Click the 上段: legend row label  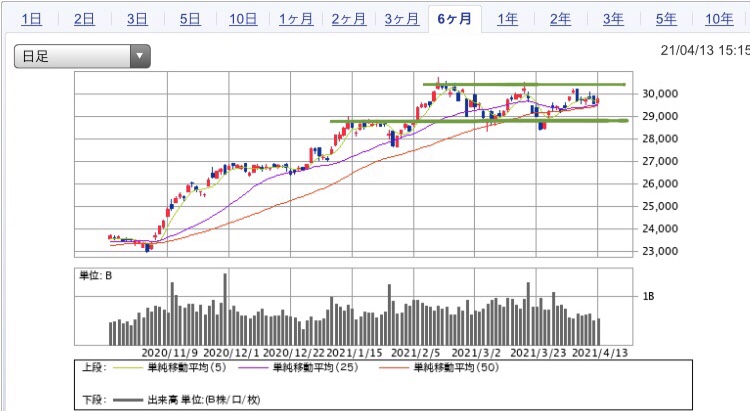(94, 367)
